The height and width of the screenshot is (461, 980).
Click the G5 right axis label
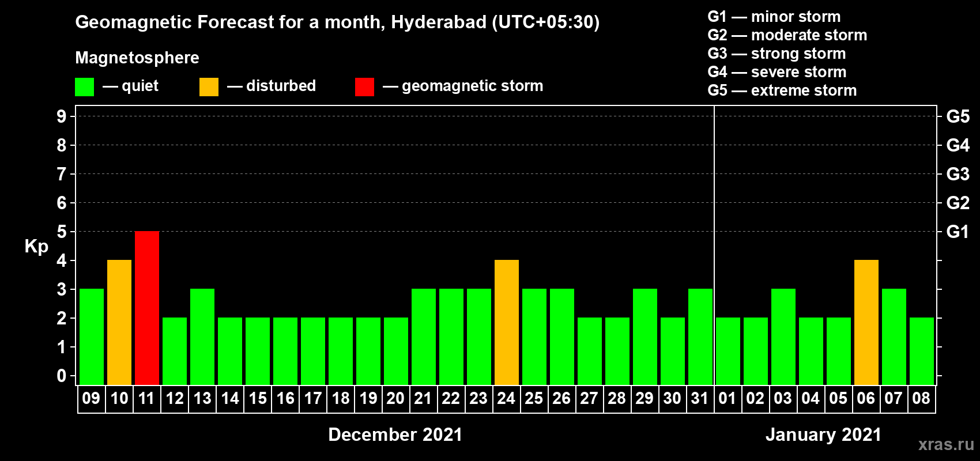click(958, 116)
